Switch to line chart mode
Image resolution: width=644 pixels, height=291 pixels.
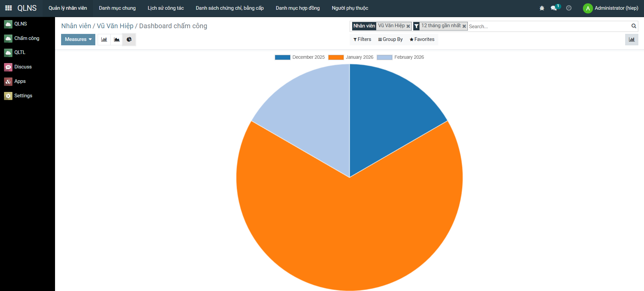117,40
